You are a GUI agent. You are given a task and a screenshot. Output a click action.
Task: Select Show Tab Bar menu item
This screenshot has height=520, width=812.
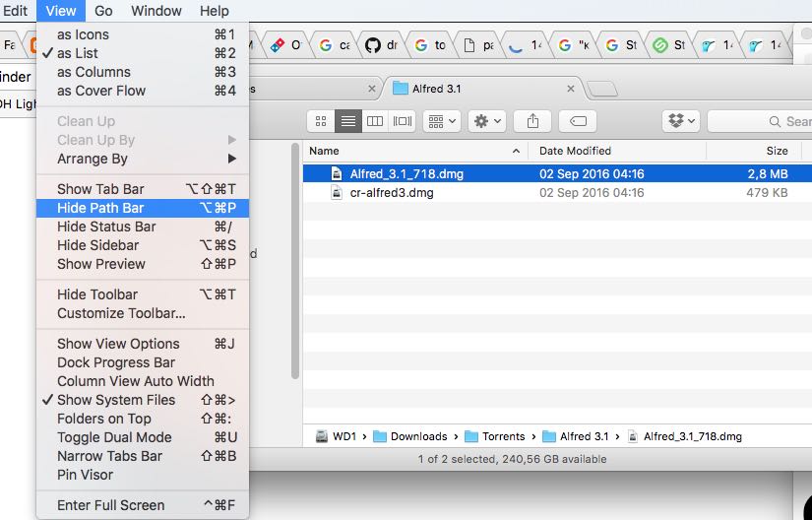[x=143, y=189]
